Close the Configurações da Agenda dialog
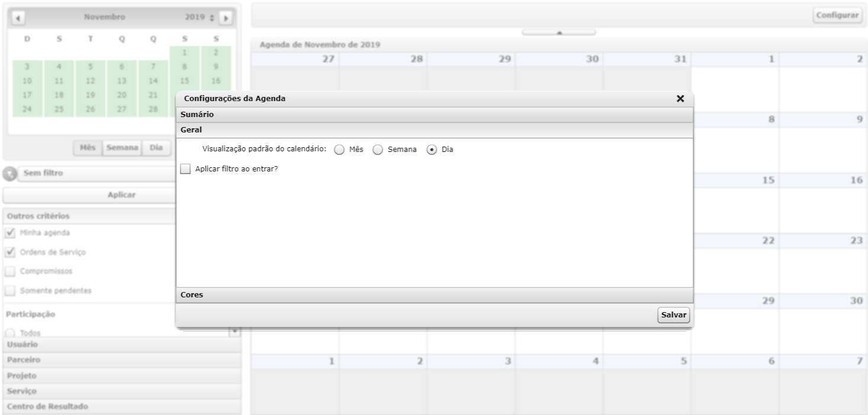The height and width of the screenshot is (415, 868). (680, 99)
